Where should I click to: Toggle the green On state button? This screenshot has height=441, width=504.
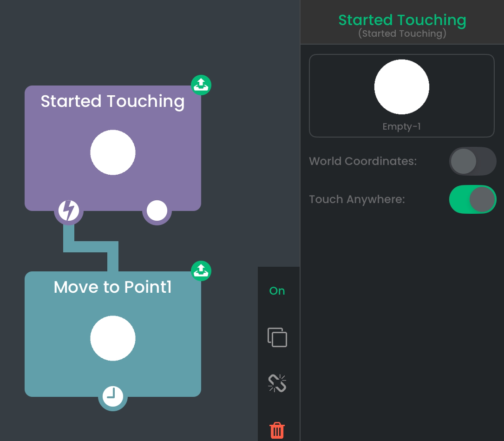point(277,291)
